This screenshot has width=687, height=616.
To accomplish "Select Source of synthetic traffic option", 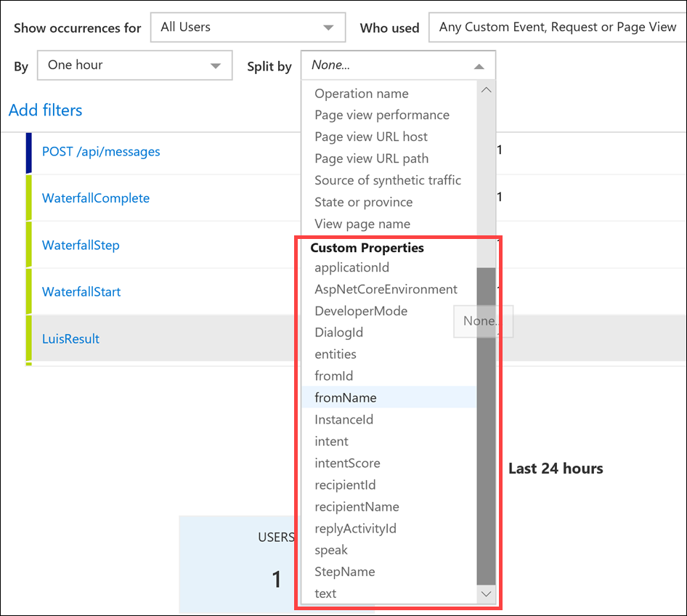I will pos(387,180).
